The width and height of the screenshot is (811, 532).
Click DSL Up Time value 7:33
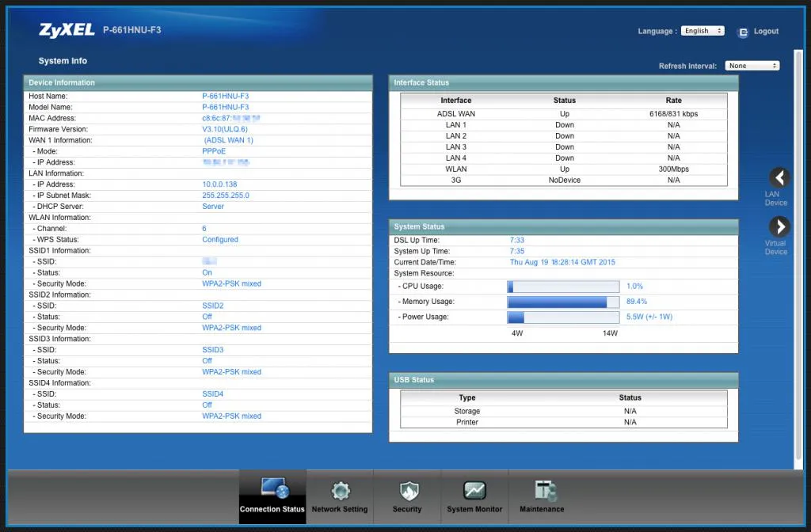coord(516,240)
